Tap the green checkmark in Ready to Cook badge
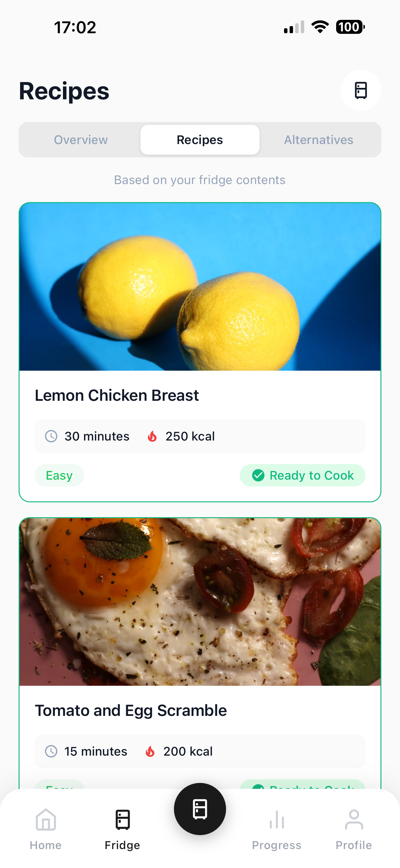 258,475
